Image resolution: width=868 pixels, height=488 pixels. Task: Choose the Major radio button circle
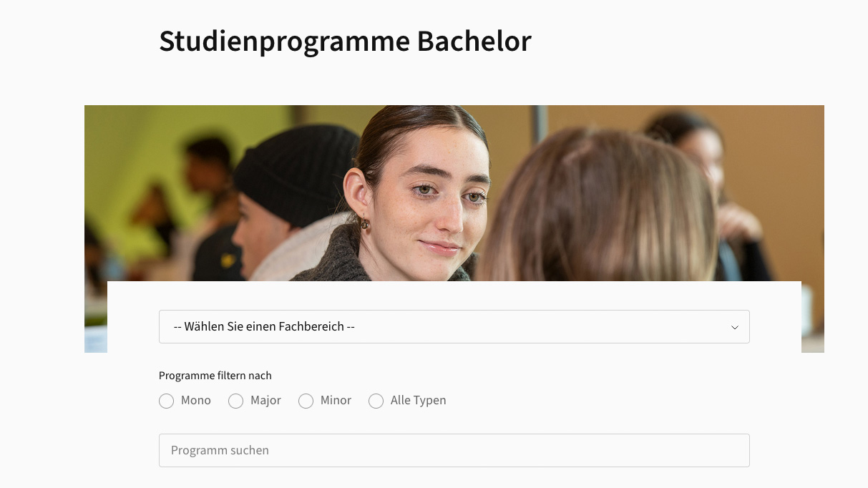(236, 401)
